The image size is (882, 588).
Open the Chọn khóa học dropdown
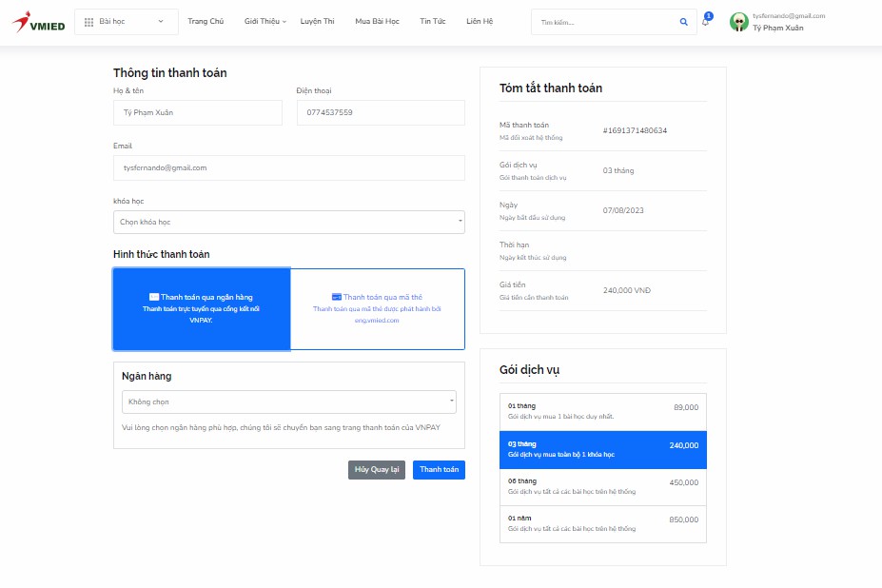pyautogui.click(x=289, y=223)
